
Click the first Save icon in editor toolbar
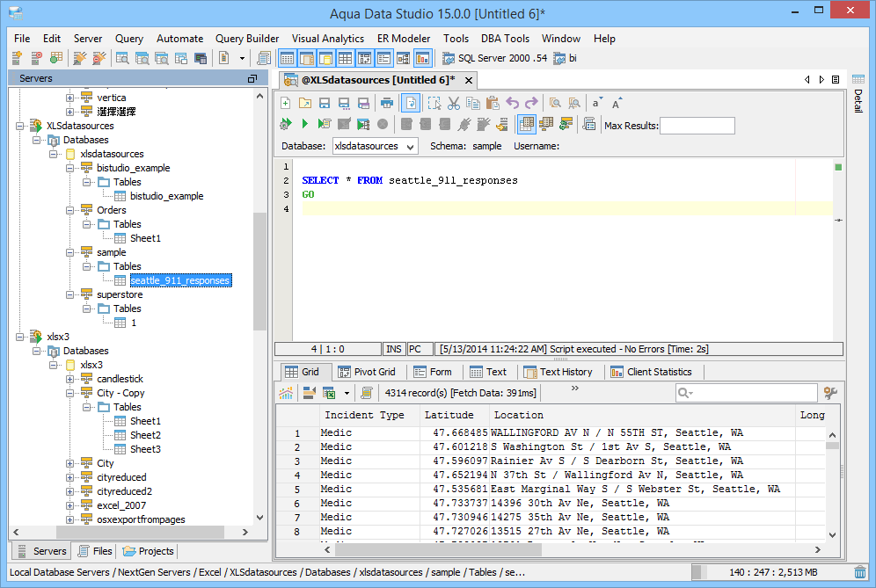click(325, 103)
